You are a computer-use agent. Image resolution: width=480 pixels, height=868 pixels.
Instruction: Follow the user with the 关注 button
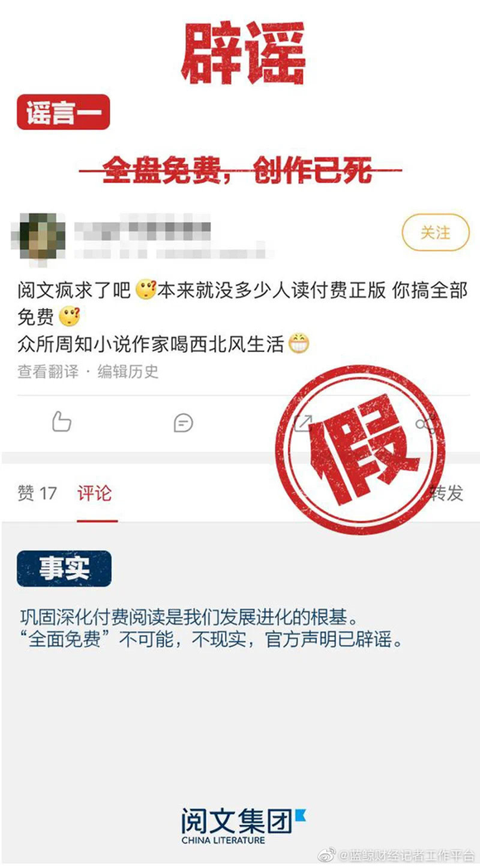coord(435,233)
